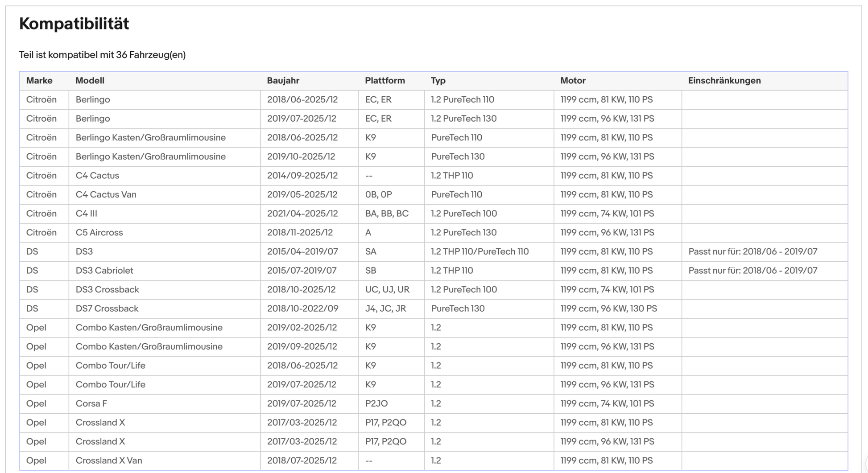Click the DS3 Crossback platform UC, UJ, UR
868x473 pixels.
387,290
